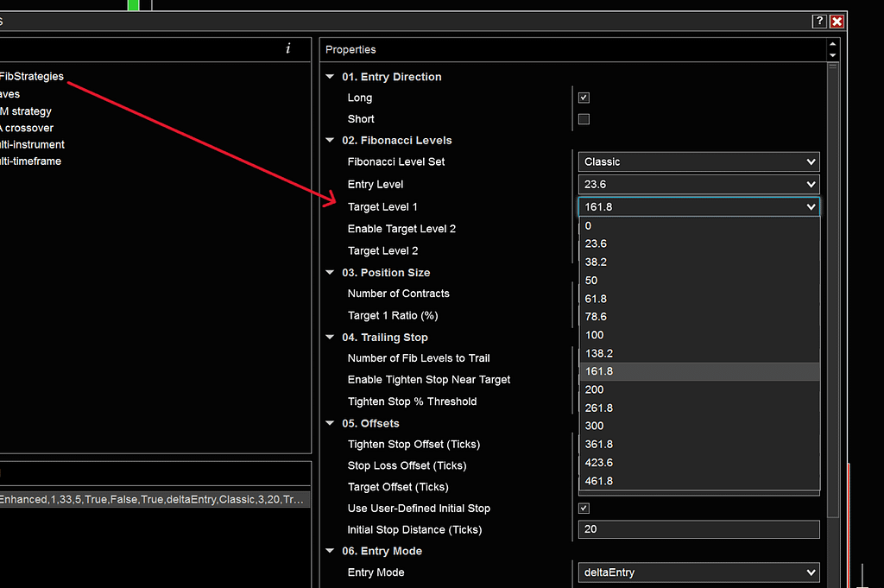Uncheck the Long entry direction checkbox

tap(584, 97)
